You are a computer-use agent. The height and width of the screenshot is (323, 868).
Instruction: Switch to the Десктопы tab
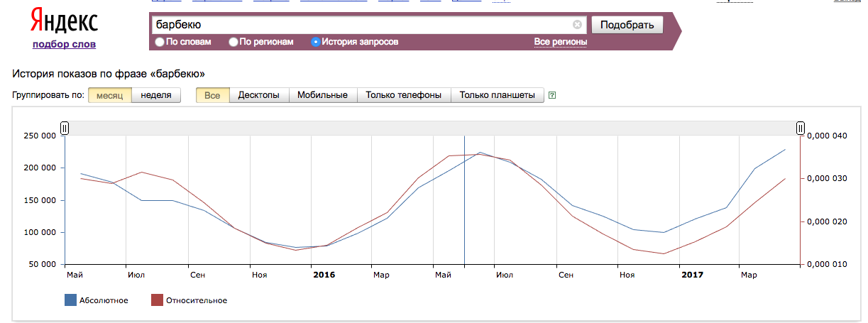point(258,95)
